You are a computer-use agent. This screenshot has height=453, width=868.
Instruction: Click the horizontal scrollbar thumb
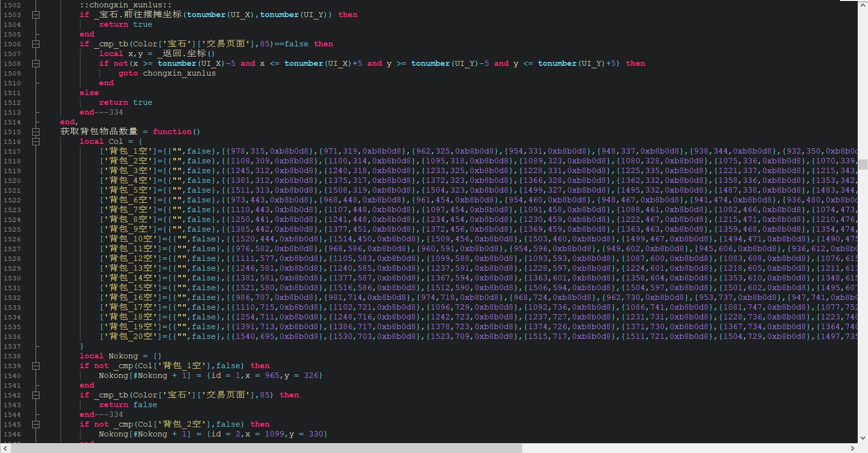click(266, 449)
